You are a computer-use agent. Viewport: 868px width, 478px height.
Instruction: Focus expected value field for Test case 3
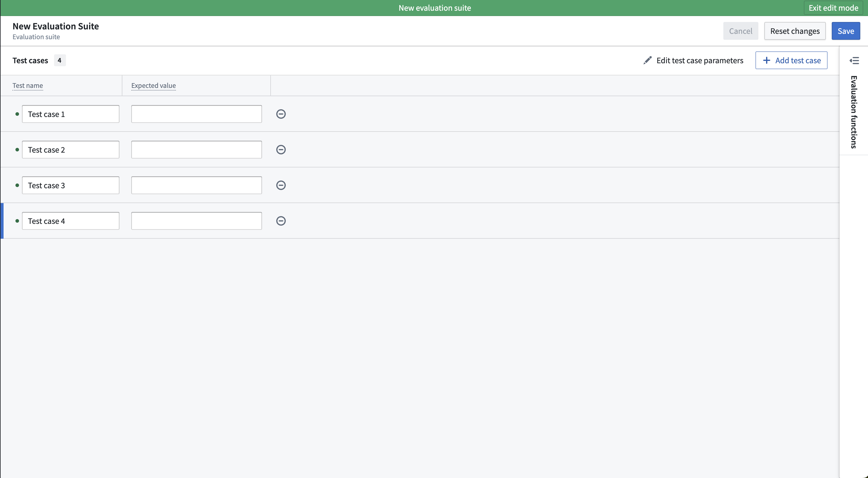(196, 185)
